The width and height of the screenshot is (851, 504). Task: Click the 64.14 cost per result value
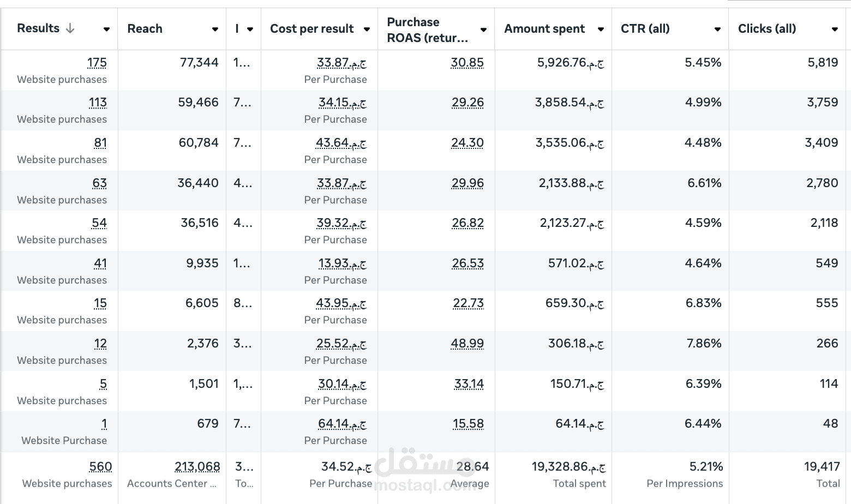[x=343, y=424]
